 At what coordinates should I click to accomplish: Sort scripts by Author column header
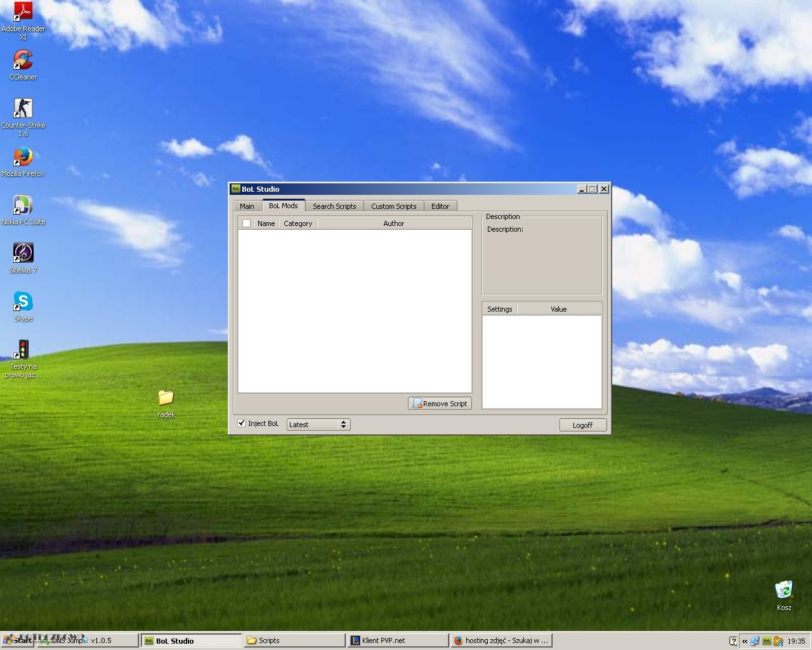394,223
